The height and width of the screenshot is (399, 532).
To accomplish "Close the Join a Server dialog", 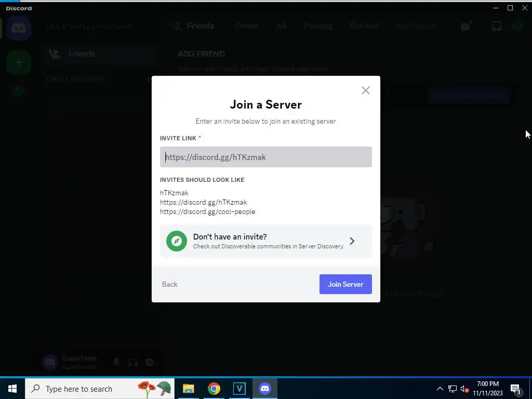I will tap(365, 90).
